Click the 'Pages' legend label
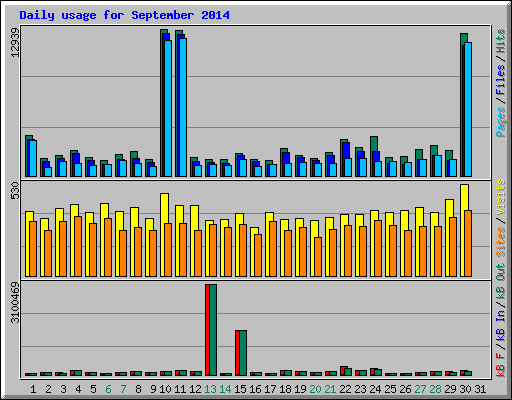512x400 pixels. [x=500, y=122]
